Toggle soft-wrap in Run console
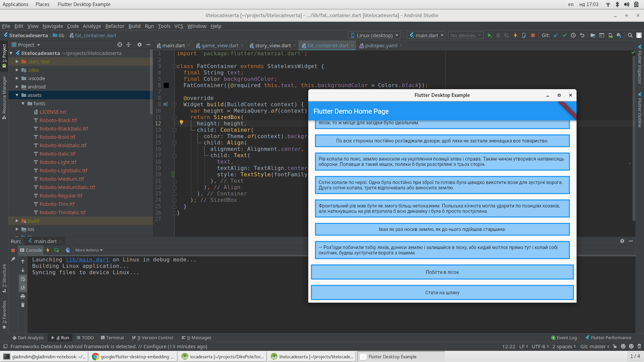644x362 pixels. [23, 279]
